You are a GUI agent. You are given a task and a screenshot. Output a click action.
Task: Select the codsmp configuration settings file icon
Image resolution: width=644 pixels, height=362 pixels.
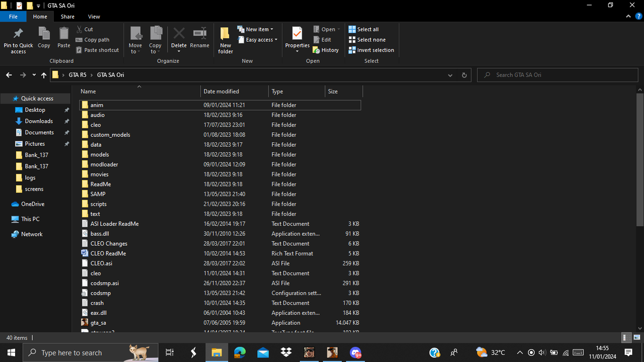click(x=85, y=293)
